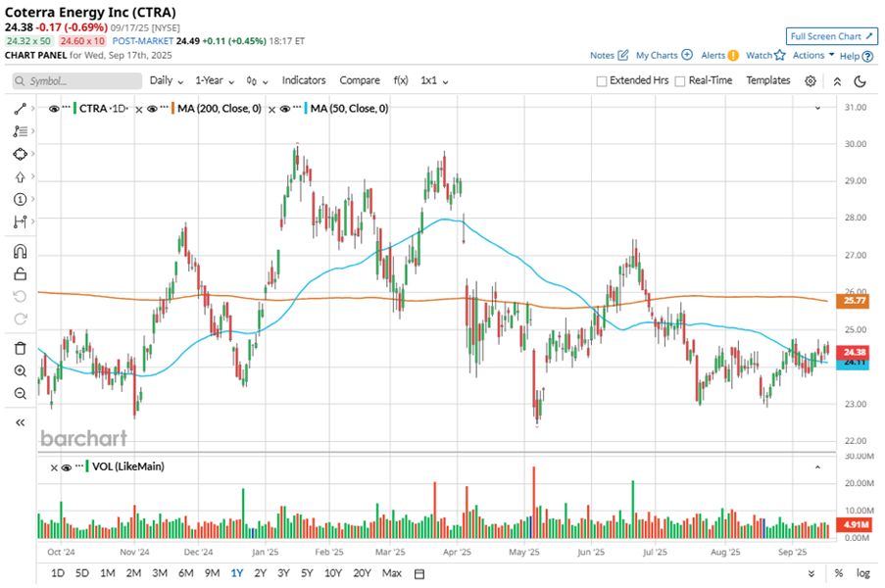This screenshot has height=588, width=885.
Task: Open the 1-Year period dropdown
Action: pos(215,80)
